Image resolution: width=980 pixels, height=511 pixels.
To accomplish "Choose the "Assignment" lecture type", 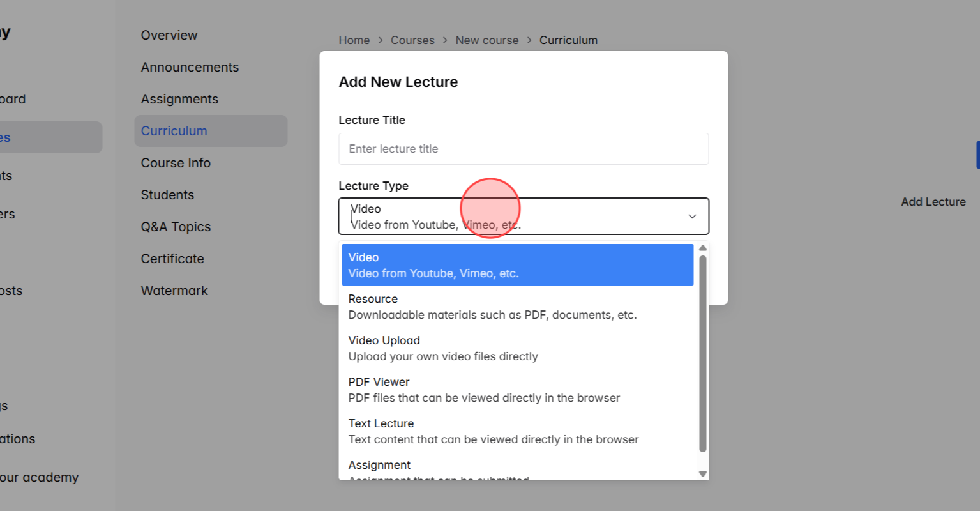I will (x=517, y=466).
